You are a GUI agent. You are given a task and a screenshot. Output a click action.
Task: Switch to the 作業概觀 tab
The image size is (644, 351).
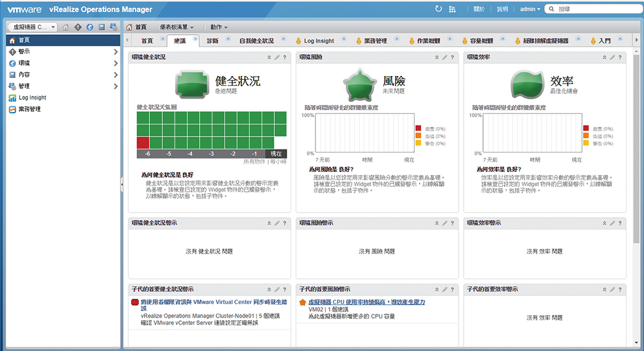(428, 41)
